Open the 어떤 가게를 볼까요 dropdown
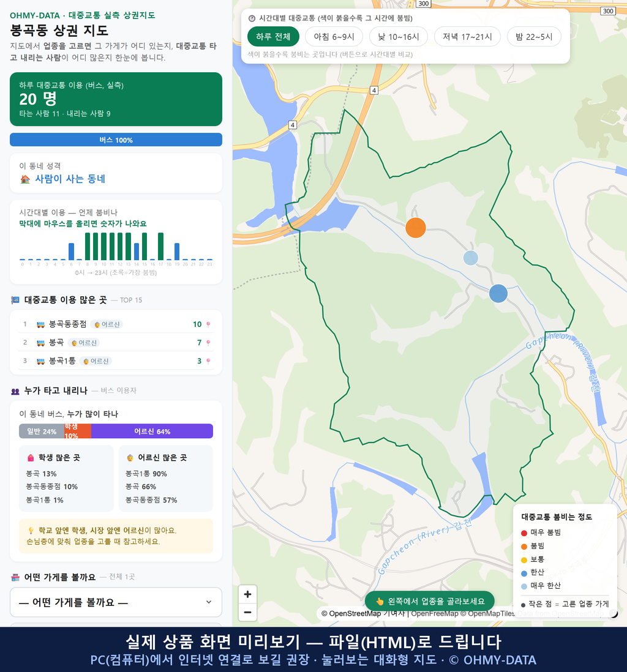 (116, 602)
